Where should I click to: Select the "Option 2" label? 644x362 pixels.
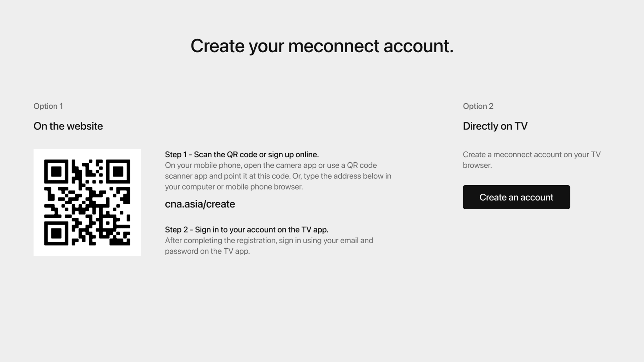tap(478, 106)
